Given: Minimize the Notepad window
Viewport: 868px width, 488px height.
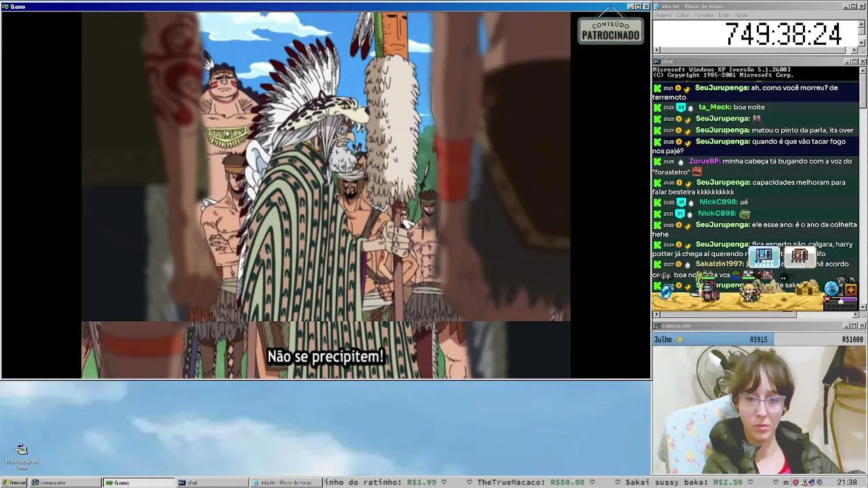Looking at the screenshot, I should tap(846, 6).
